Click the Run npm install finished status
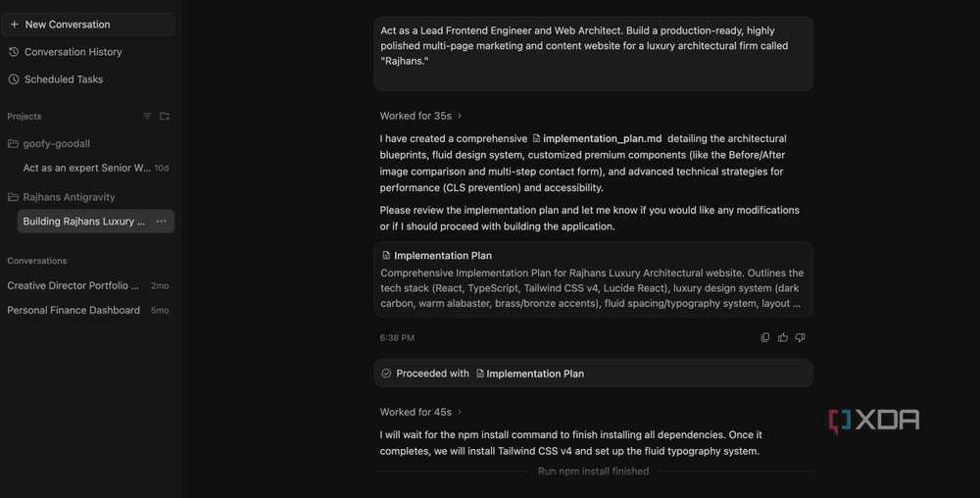 click(593, 472)
